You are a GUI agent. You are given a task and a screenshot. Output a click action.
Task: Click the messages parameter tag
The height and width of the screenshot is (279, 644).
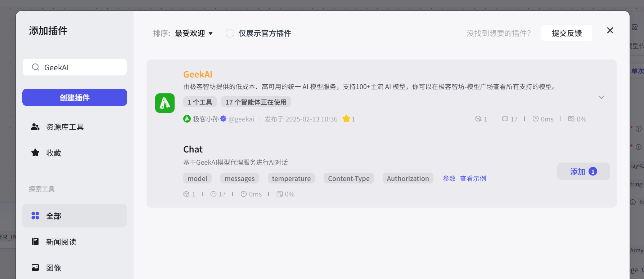click(x=240, y=178)
